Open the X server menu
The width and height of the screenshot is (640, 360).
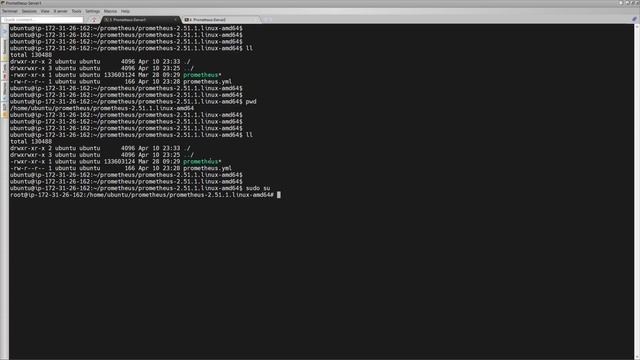click(x=60, y=11)
